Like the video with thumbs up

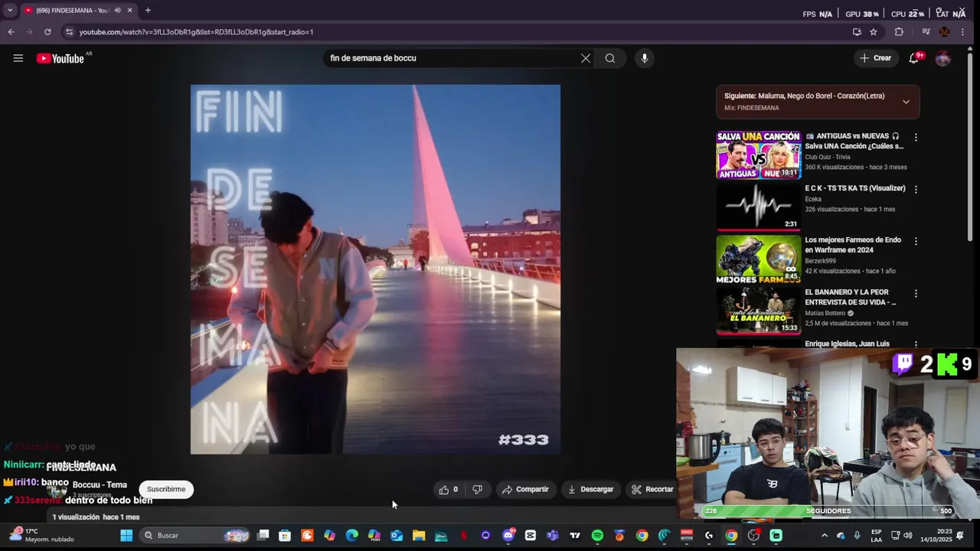tap(449, 489)
